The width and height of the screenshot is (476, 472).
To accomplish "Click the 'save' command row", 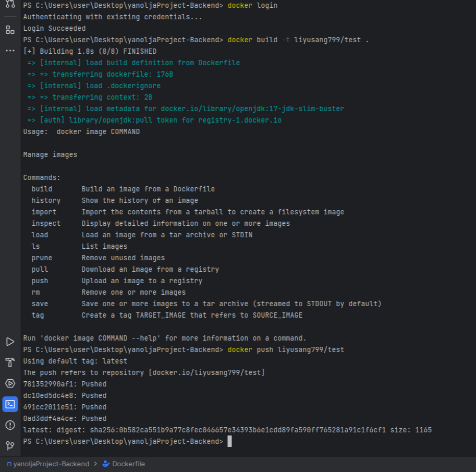I will (x=206, y=304).
